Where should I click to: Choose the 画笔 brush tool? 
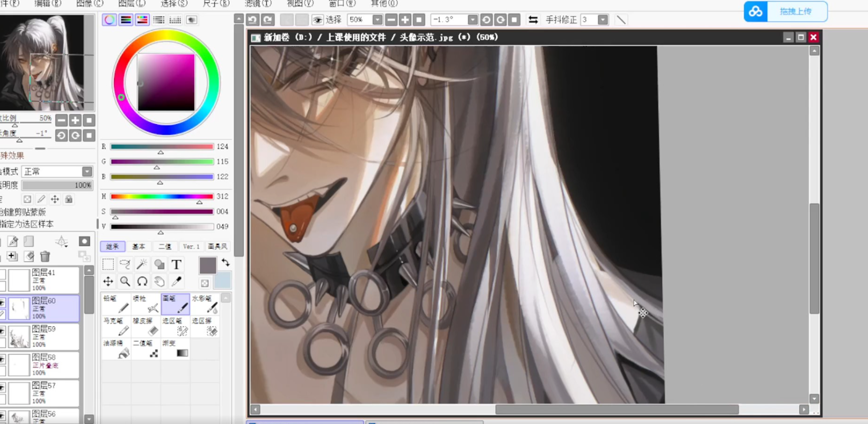(175, 304)
